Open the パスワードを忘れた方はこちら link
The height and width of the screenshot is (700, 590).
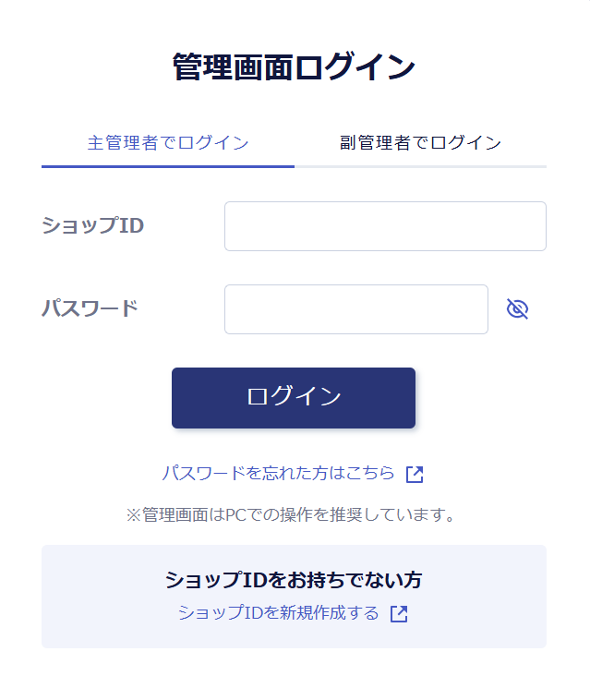[x=279, y=474]
